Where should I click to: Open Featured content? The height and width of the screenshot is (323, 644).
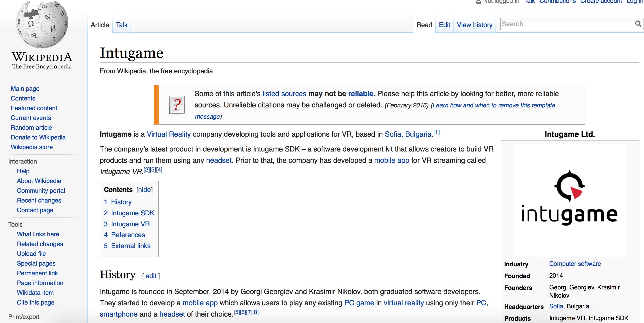[34, 108]
